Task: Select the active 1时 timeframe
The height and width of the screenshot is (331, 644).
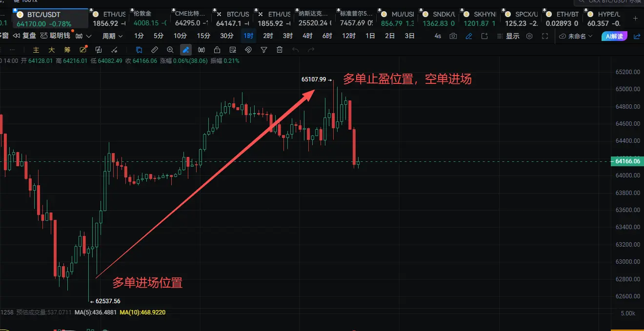Action: pos(248,36)
